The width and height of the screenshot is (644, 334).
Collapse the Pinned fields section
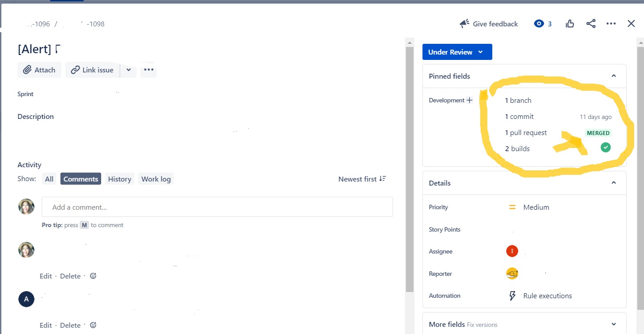(614, 76)
